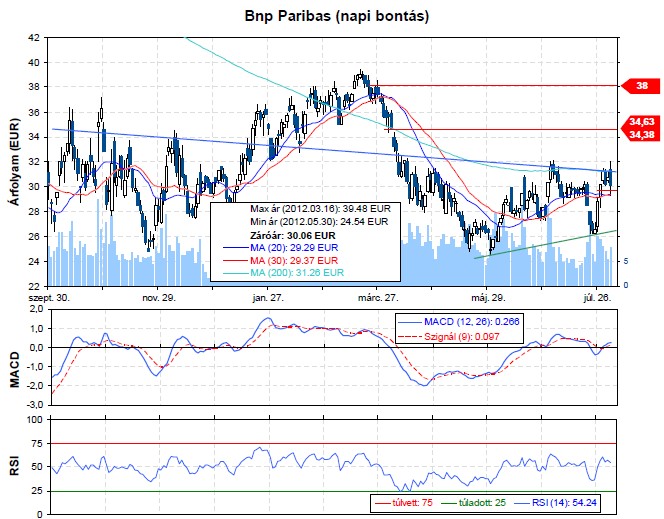The width and height of the screenshot is (664, 519).
Task: Click the szept. 30. date label
Action: [49, 298]
